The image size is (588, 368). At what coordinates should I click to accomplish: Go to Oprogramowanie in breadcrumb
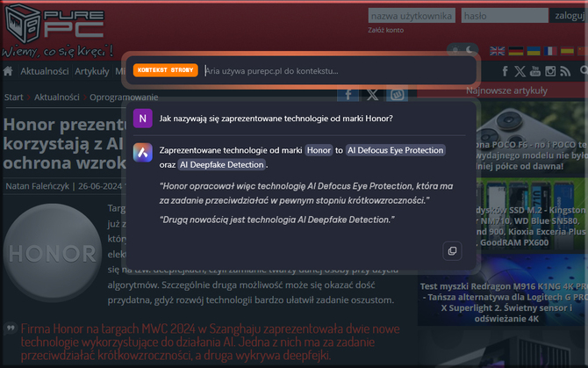pyautogui.click(x=124, y=97)
